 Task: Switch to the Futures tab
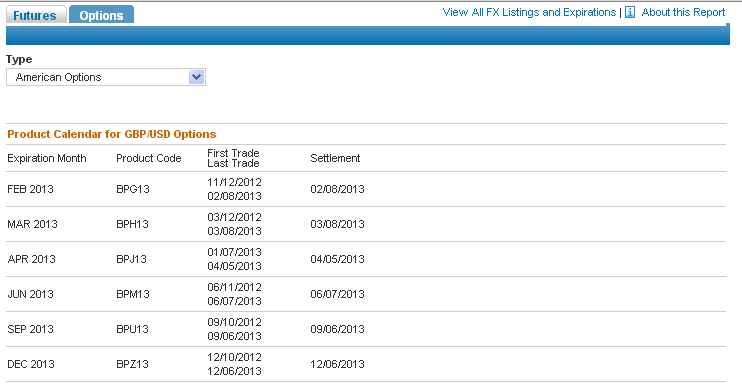[x=35, y=15]
